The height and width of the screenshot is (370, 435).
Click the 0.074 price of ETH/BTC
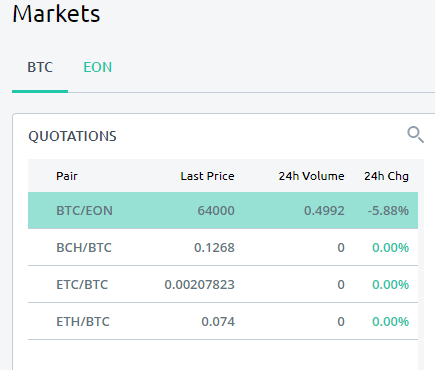(x=218, y=322)
